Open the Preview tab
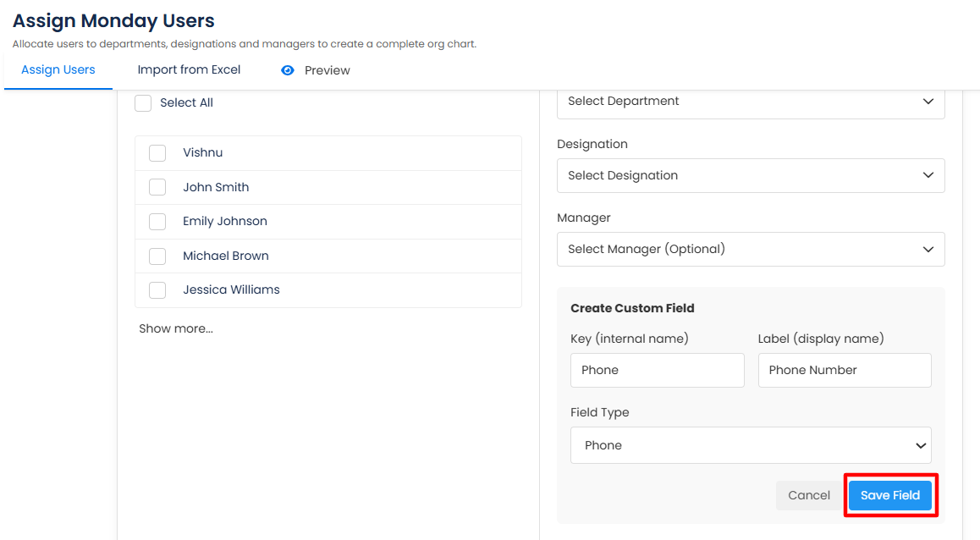The height and width of the screenshot is (540, 980). [x=327, y=70]
